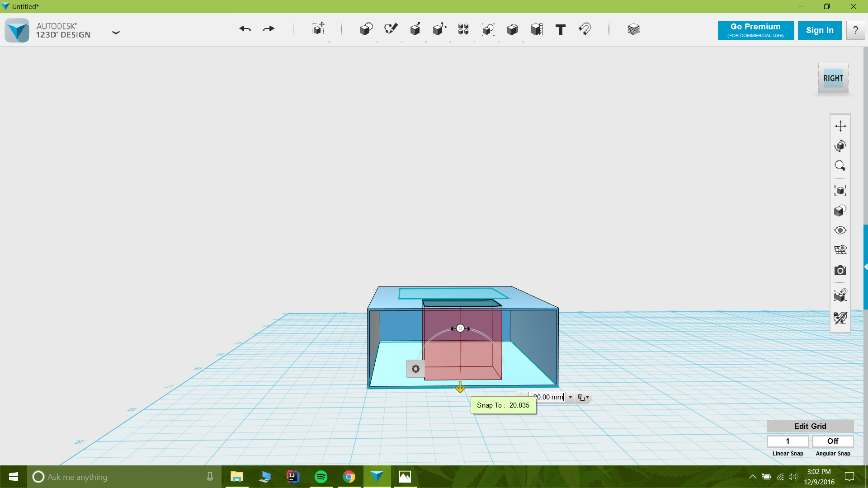Click the Undo arrow
Screen dimensions: 868x488
tap(245, 29)
